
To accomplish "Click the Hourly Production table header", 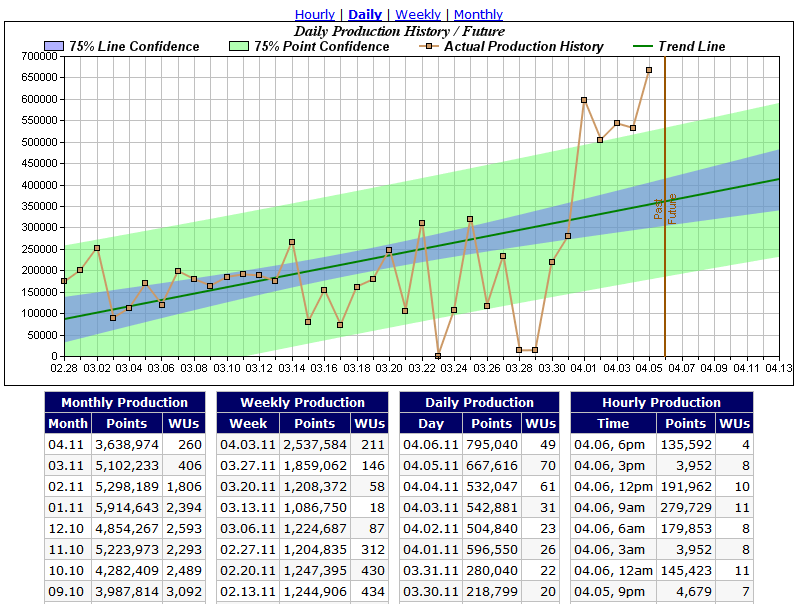I will pos(662,402).
